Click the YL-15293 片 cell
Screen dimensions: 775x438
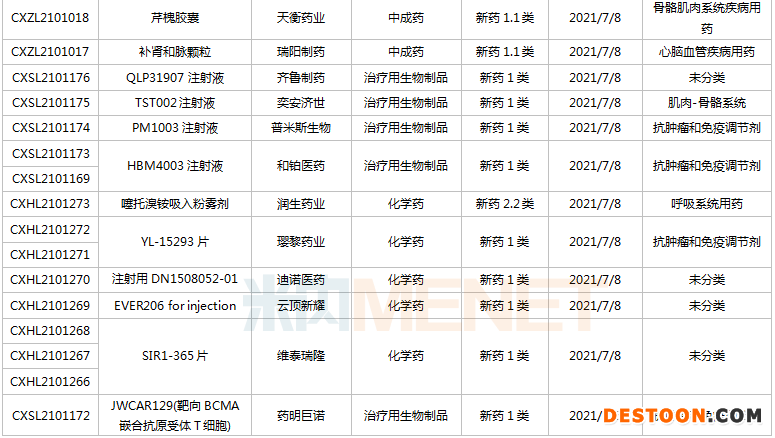click(x=175, y=242)
